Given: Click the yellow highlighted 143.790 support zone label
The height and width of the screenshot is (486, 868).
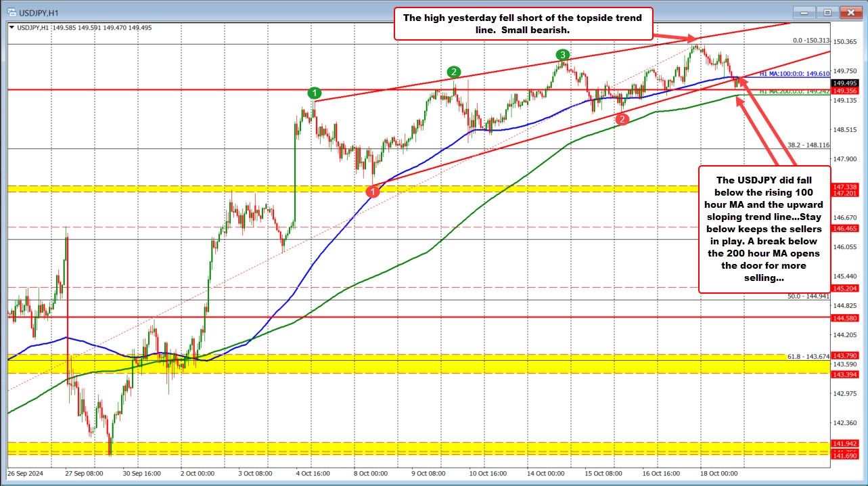Looking at the screenshot, I should [x=844, y=355].
